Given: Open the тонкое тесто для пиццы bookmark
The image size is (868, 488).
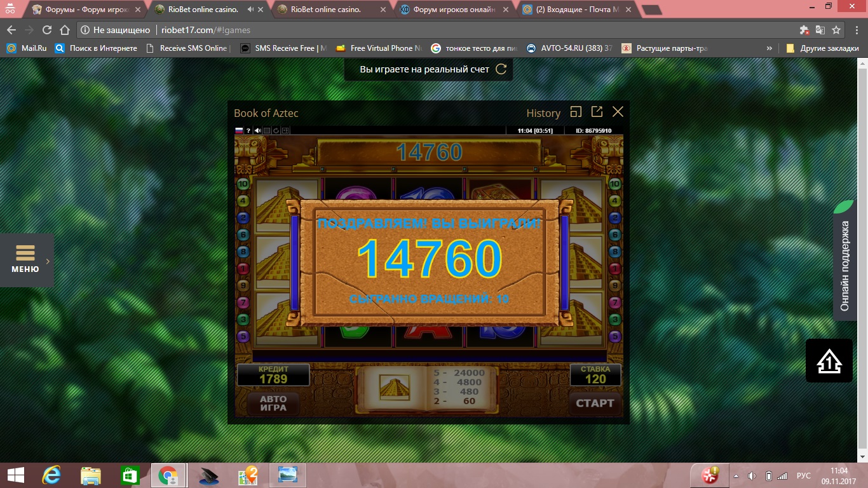Looking at the screenshot, I should [473, 48].
